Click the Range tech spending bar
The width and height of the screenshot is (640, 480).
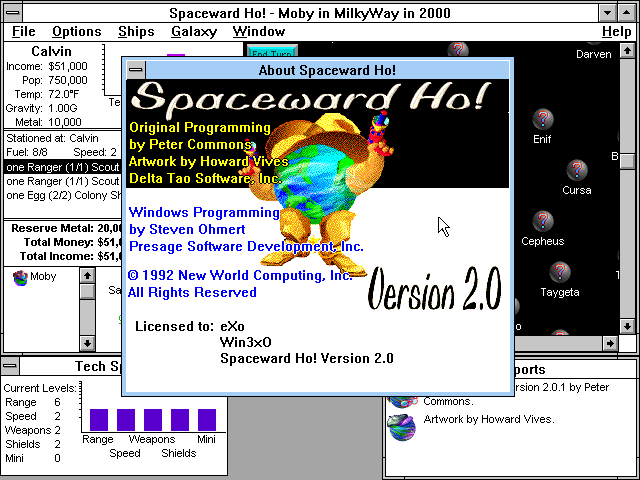click(99, 420)
